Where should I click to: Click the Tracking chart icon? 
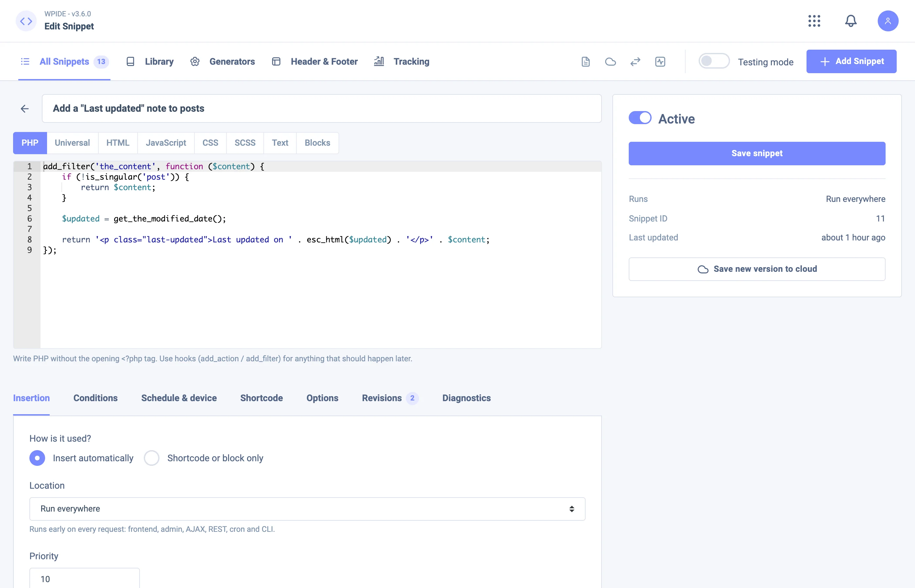point(379,61)
